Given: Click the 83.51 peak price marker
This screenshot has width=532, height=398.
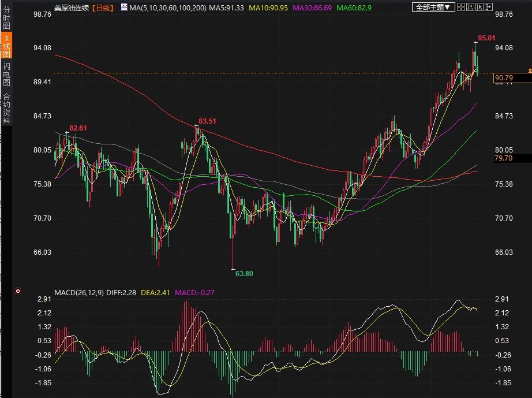Looking at the screenshot, I should pyautogui.click(x=208, y=121).
